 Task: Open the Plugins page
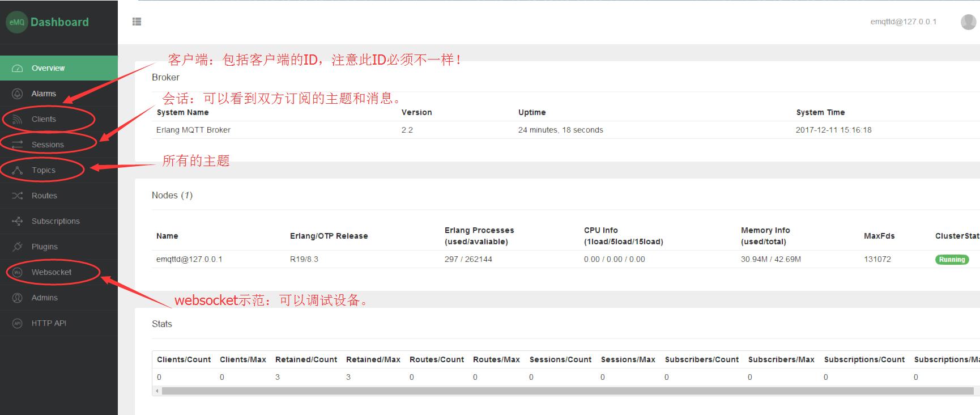pos(45,247)
